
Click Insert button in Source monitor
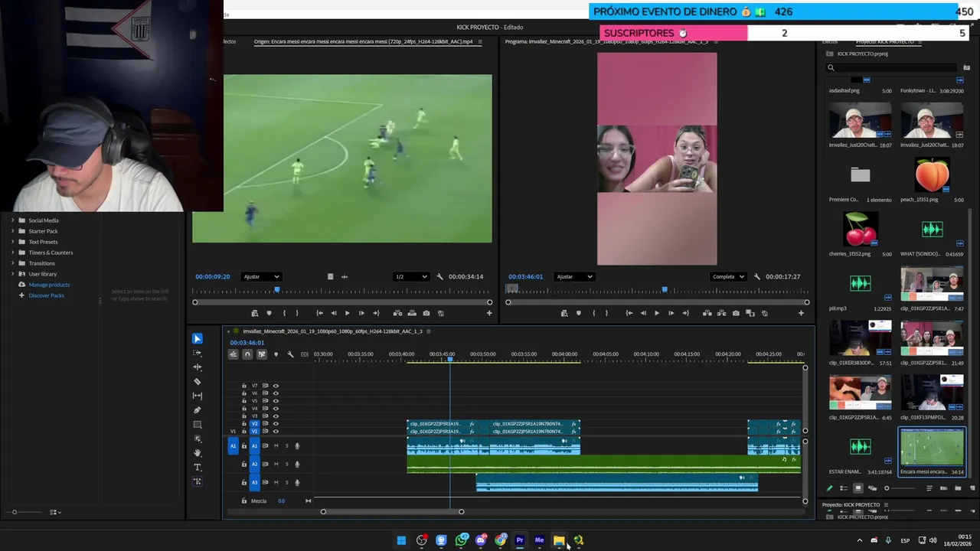(x=397, y=313)
